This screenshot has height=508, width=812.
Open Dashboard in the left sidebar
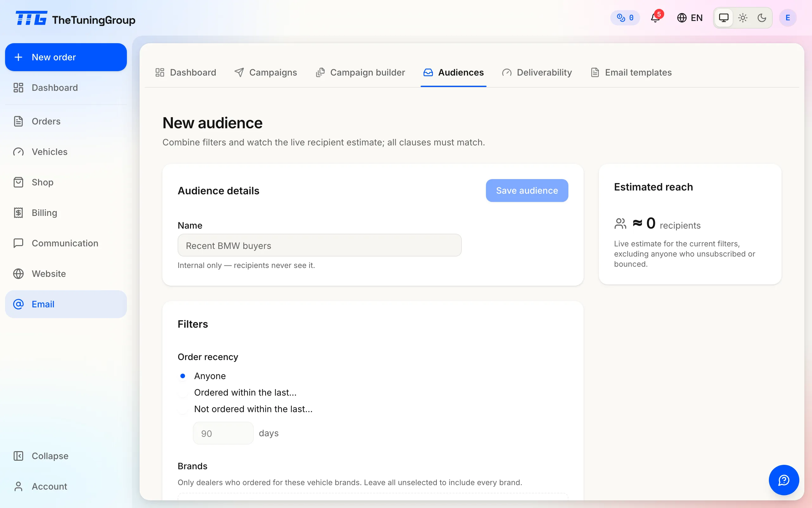tap(66, 88)
